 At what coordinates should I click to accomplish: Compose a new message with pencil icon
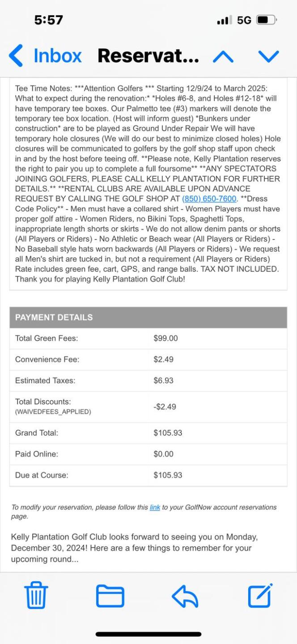260,596
